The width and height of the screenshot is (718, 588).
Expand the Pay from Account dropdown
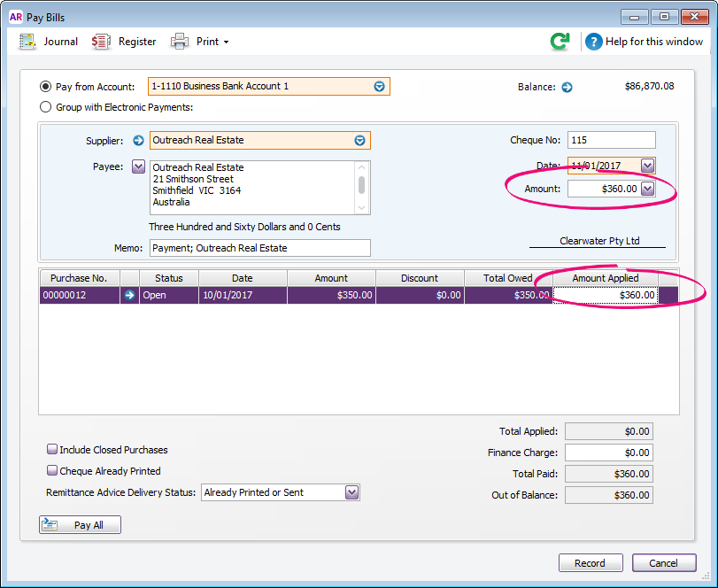379,87
